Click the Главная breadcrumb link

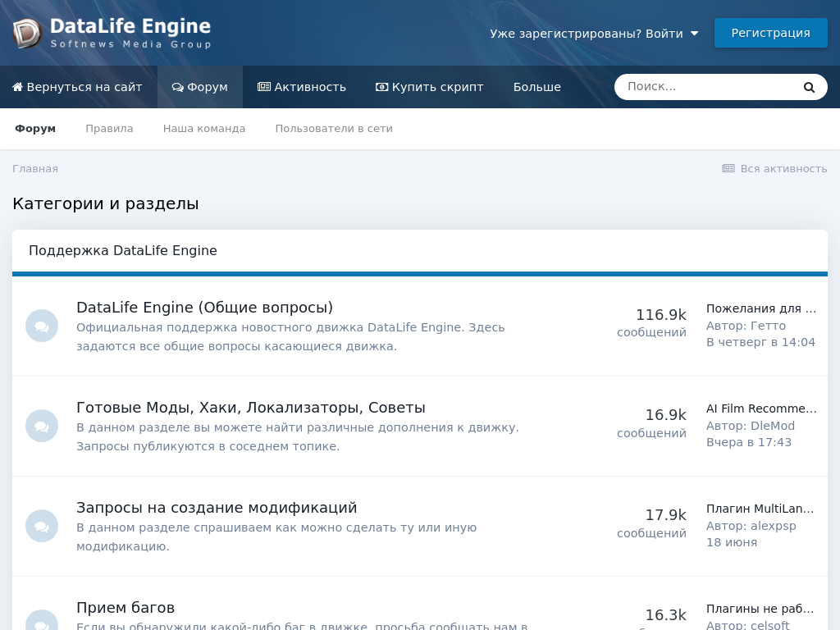35,169
